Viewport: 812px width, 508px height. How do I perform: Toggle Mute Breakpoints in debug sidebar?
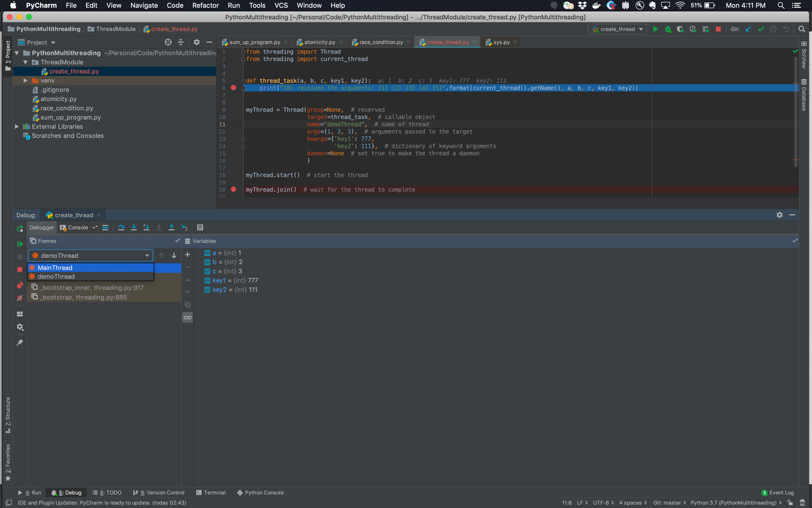(20, 297)
